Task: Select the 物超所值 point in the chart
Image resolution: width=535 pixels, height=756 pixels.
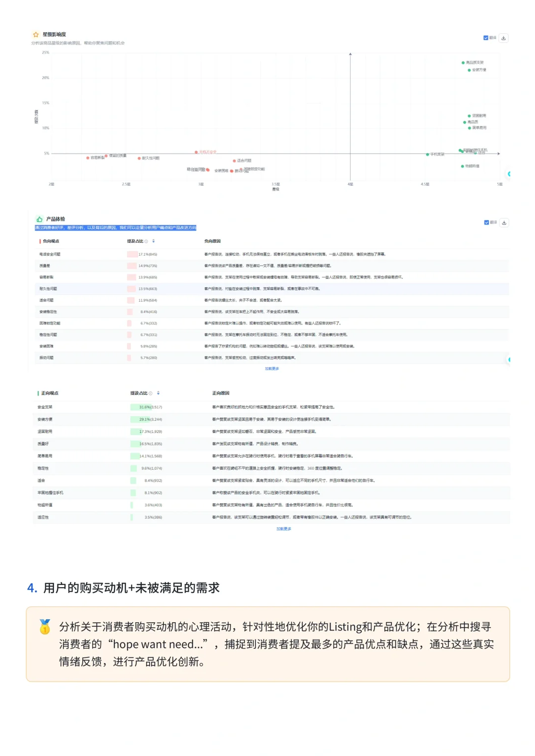Action: (462, 166)
